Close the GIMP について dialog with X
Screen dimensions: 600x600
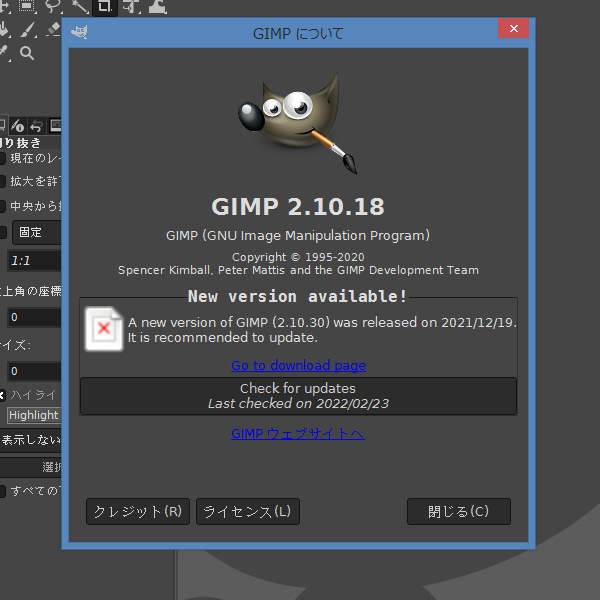coord(514,28)
